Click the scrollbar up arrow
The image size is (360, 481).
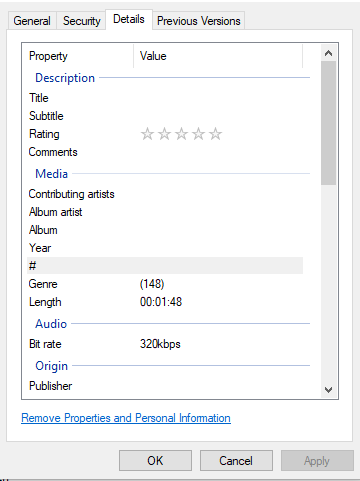328,53
